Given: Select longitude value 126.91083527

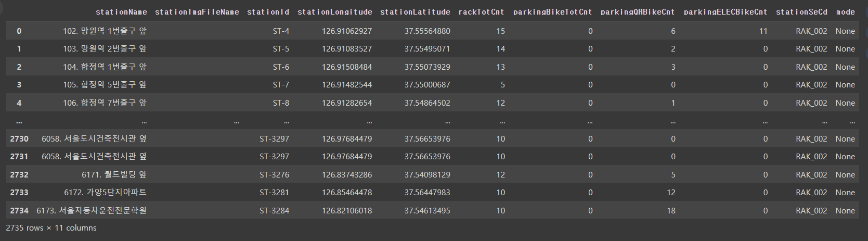Looking at the screenshot, I should [347, 49].
